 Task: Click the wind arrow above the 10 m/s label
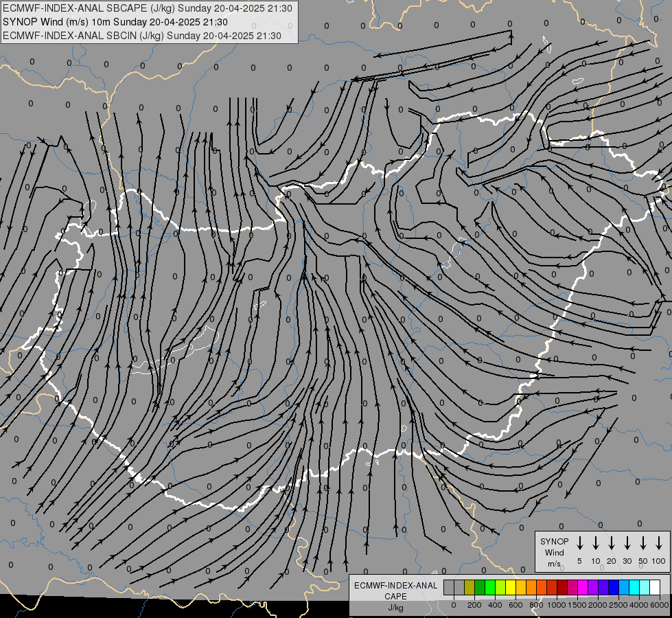point(596,542)
